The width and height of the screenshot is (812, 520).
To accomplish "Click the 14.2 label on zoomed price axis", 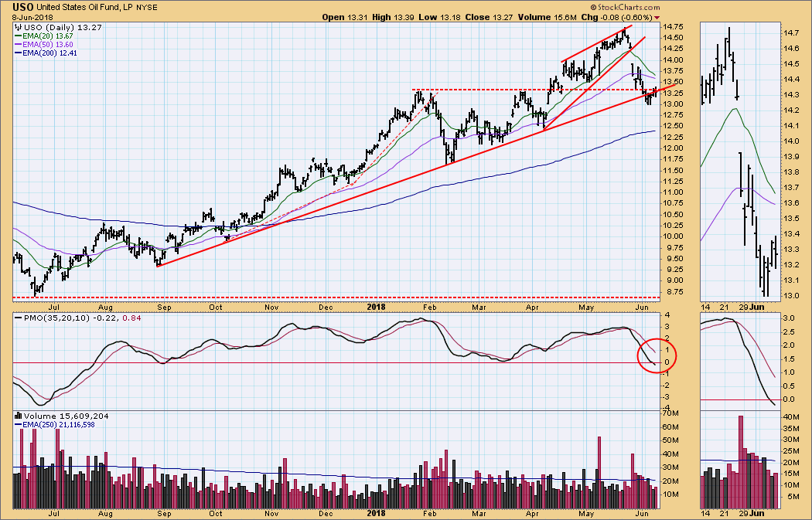I will [x=791, y=110].
